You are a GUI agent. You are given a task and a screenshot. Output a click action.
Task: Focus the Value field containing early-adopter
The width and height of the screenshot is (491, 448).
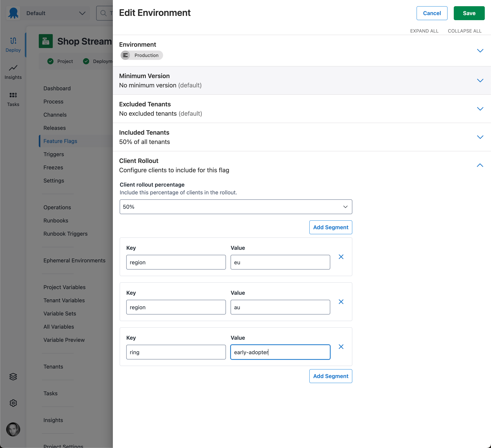tap(280, 352)
